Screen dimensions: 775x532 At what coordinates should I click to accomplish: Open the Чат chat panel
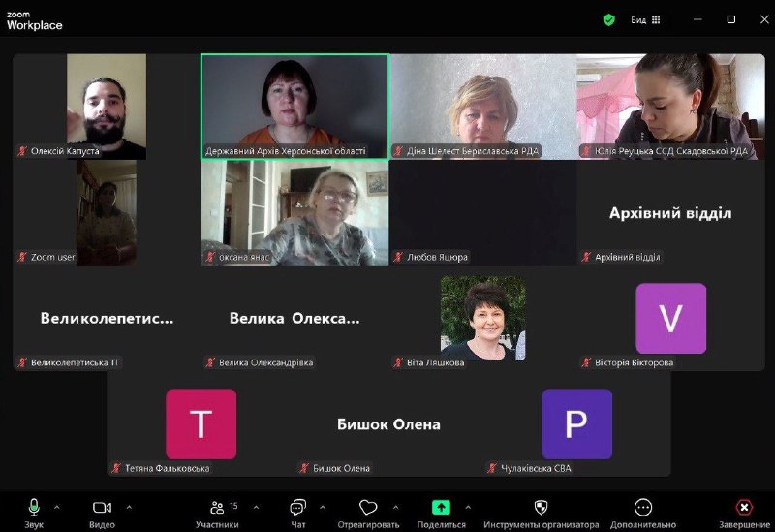click(x=297, y=508)
